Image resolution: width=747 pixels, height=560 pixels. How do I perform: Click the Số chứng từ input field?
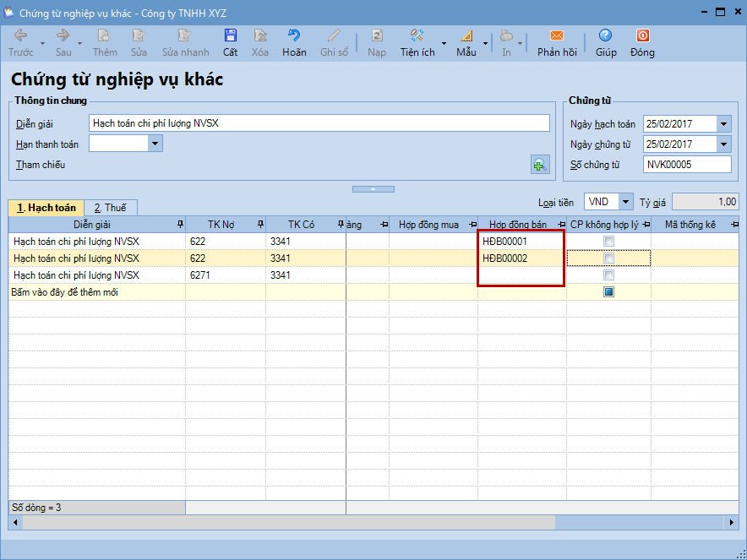click(686, 165)
